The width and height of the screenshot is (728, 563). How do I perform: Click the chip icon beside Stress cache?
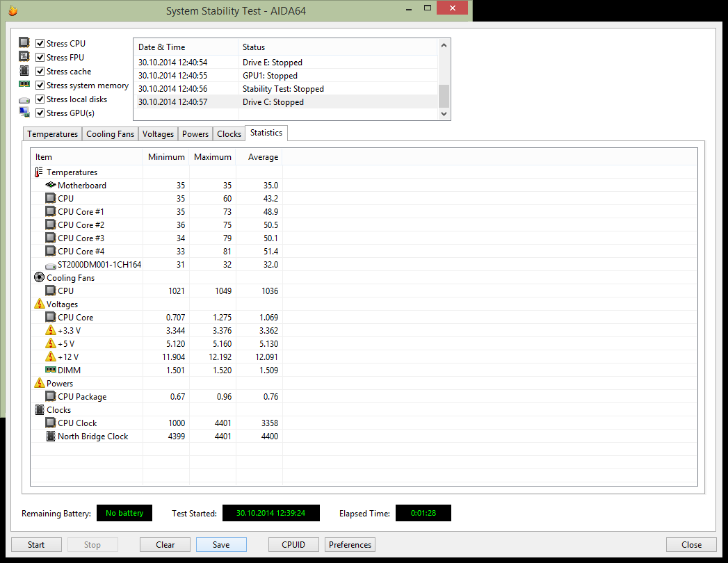[24, 71]
